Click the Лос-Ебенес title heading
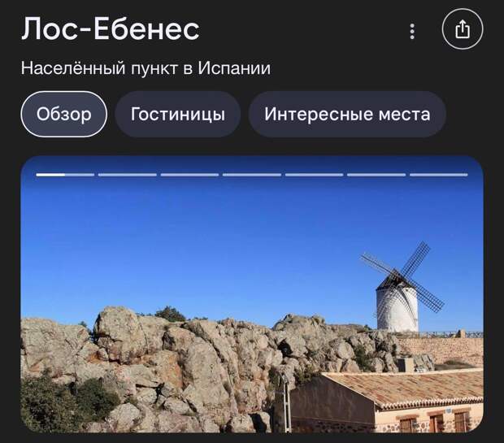504x443 pixels. click(111, 29)
